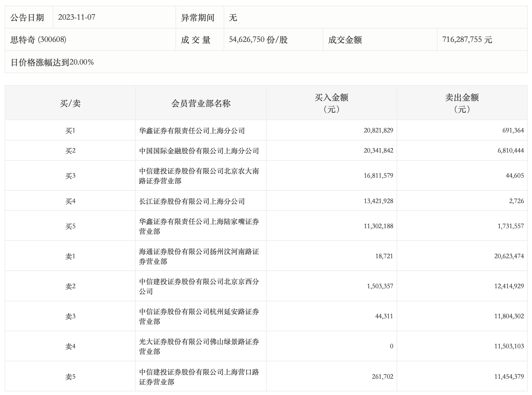Select row label 买5

[x=70, y=226]
